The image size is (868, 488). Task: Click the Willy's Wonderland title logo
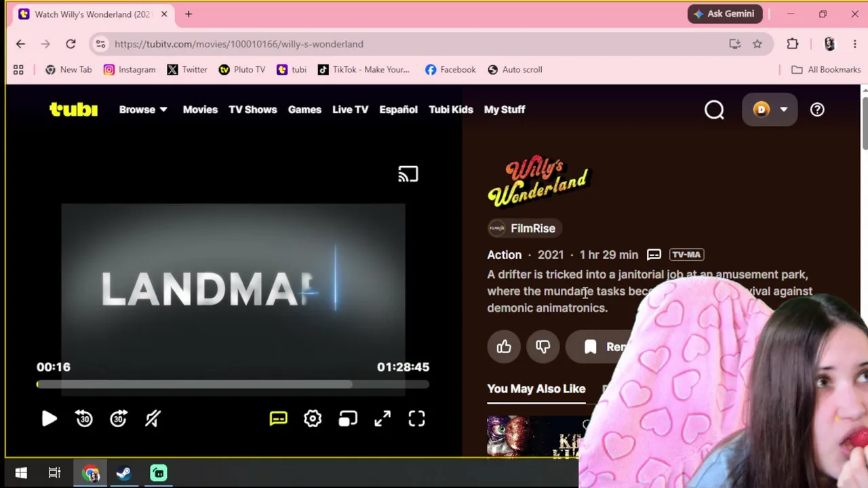[538, 181]
